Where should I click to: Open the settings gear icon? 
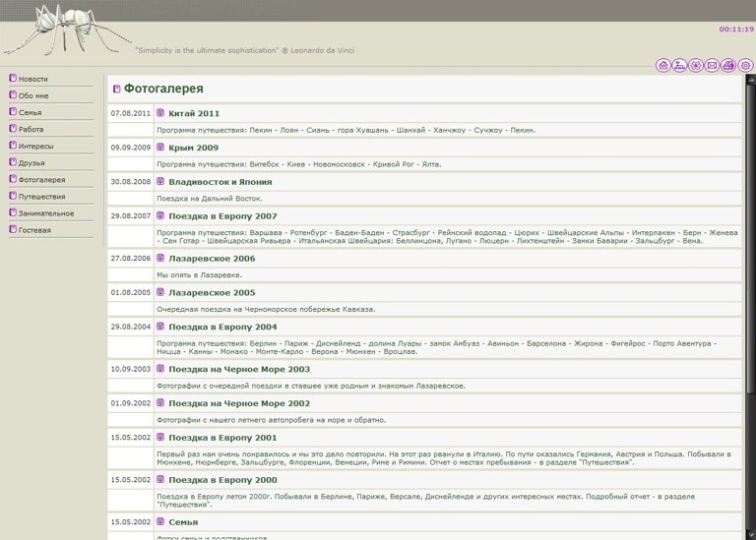tap(745, 65)
